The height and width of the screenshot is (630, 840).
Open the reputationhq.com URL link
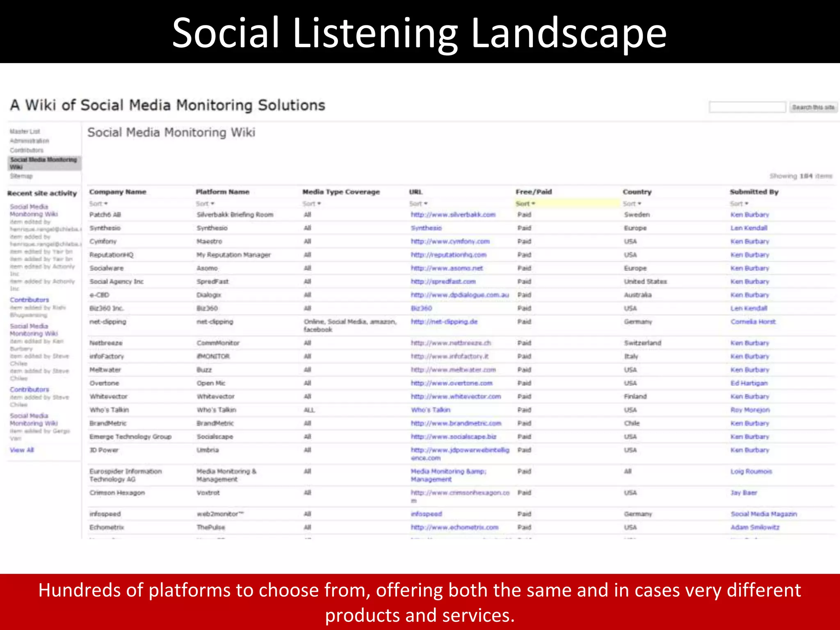point(449,255)
